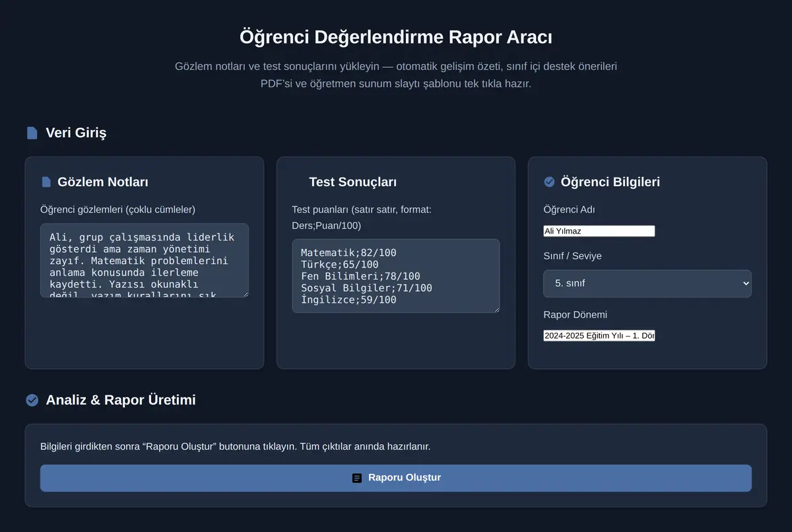Viewport: 792px width, 532px height.
Task: Click the Veri Giriş section heading
Action: pyautogui.click(x=76, y=133)
